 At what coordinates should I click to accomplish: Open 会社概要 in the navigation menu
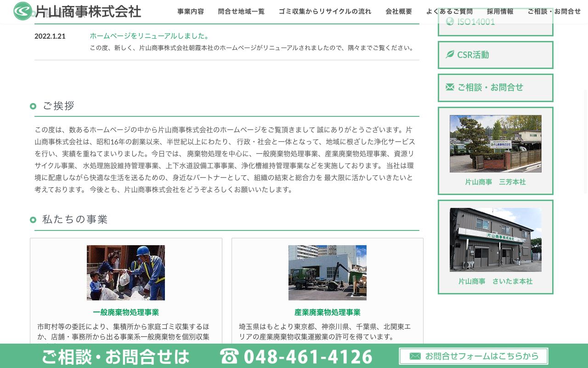[399, 11]
